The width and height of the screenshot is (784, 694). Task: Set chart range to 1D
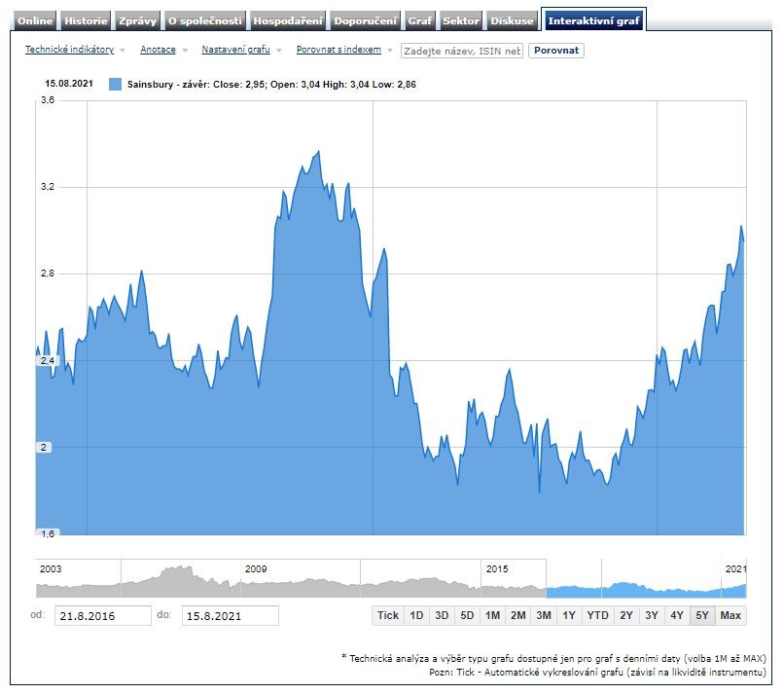(415, 615)
